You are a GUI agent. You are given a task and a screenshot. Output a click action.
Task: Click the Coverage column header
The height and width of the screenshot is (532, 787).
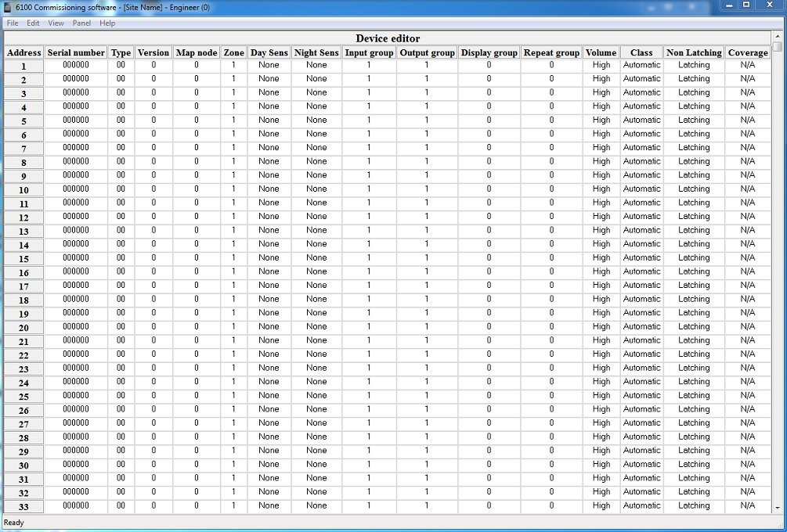click(748, 52)
